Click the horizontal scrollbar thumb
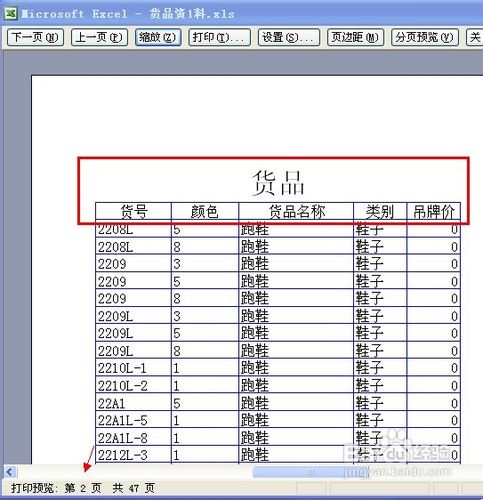483x500 pixels. pos(311,472)
